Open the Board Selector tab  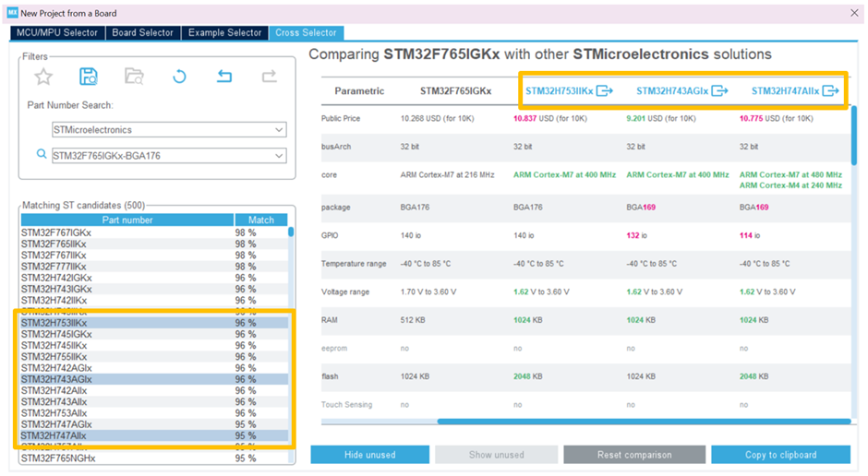[142, 33]
